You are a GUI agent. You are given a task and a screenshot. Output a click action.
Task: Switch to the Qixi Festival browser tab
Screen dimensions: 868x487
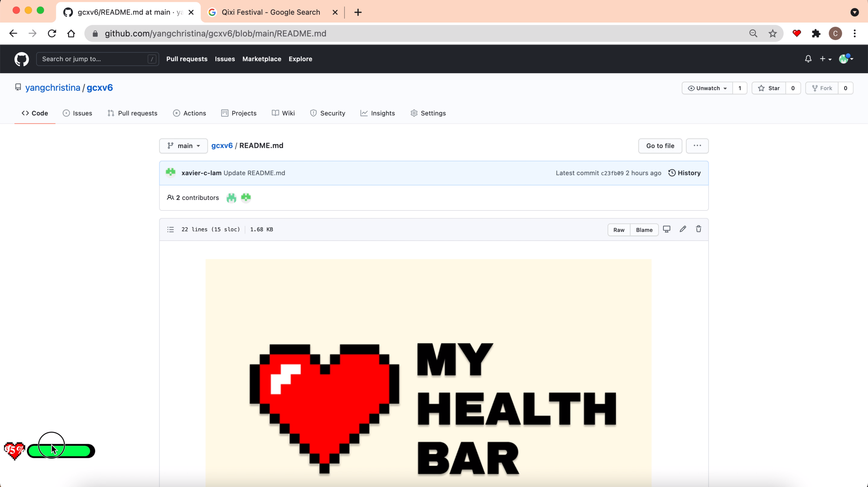click(x=271, y=12)
